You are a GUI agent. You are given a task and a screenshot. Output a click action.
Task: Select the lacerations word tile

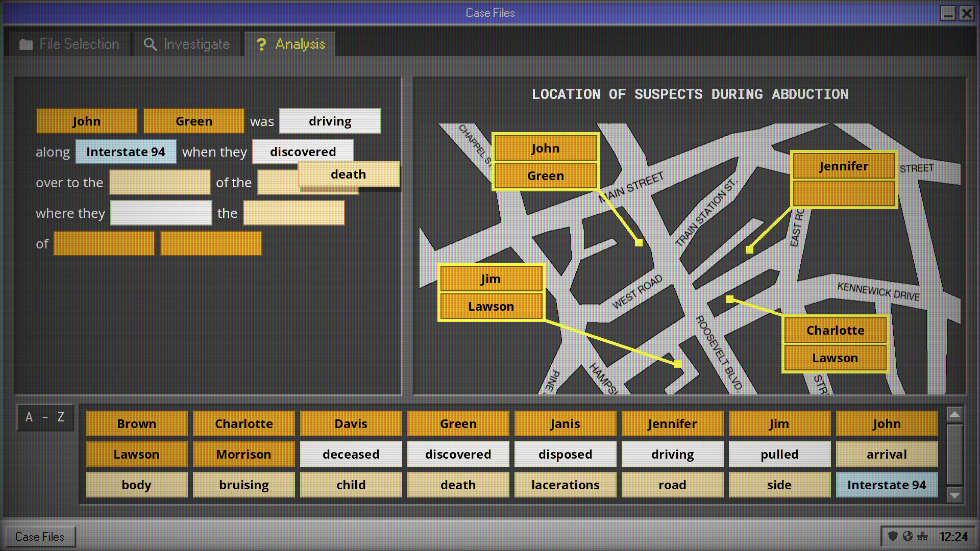coord(565,485)
